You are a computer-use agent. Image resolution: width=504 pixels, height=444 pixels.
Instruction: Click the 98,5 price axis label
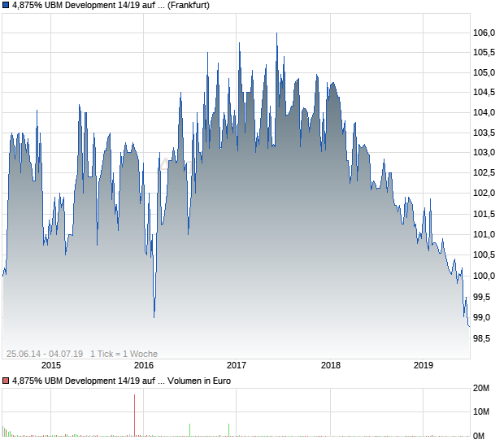coord(481,338)
